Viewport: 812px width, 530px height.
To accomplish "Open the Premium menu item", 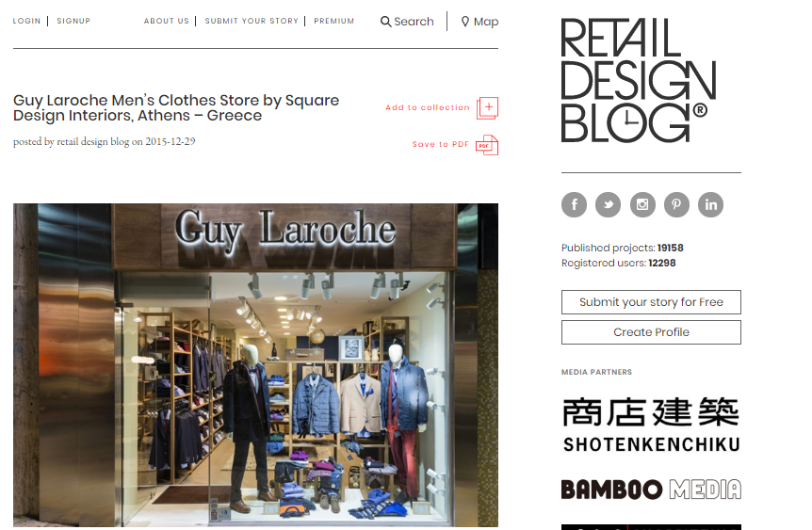I will click(x=334, y=21).
